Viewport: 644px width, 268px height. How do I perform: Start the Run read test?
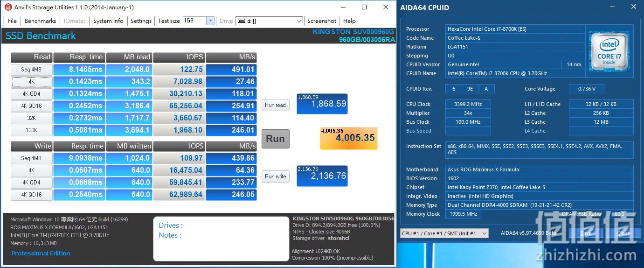[275, 105]
